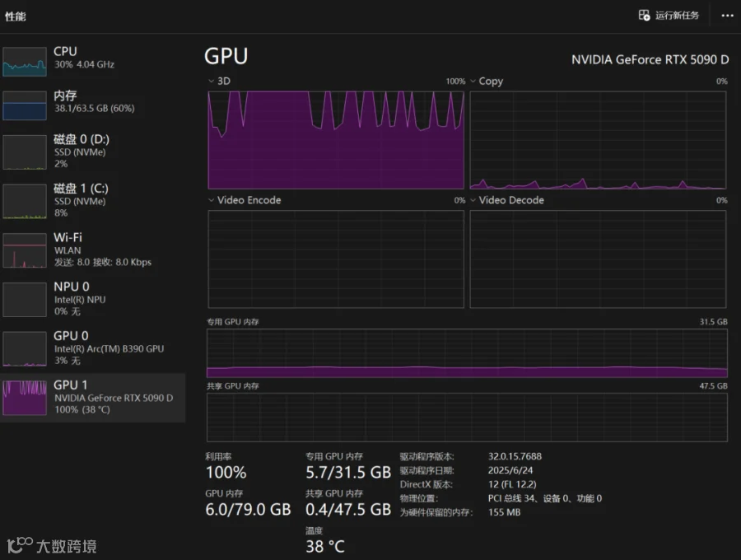Image resolution: width=741 pixels, height=560 pixels.
Task: Open the Copy engine dropdown chevron
Action: (x=473, y=82)
